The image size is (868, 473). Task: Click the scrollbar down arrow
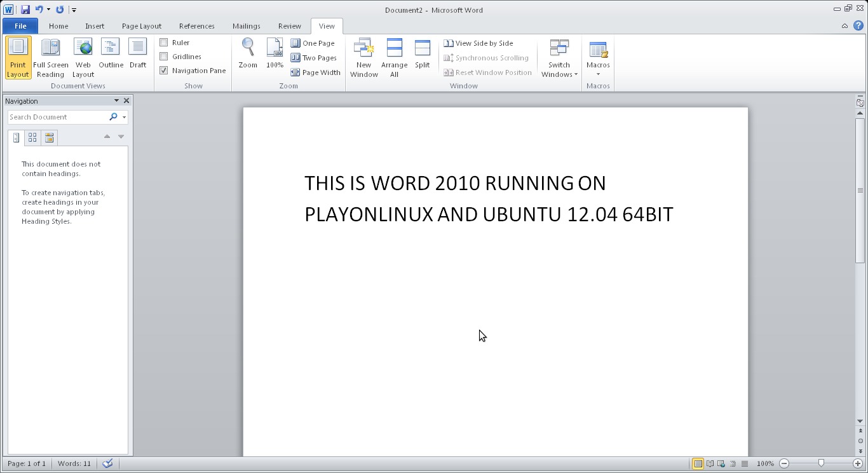point(860,421)
